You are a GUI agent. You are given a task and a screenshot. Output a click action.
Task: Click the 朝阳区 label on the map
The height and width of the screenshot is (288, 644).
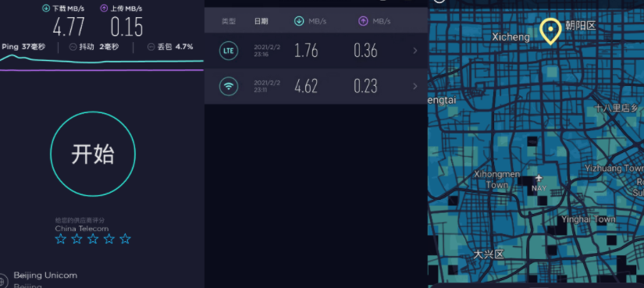point(580,26)
